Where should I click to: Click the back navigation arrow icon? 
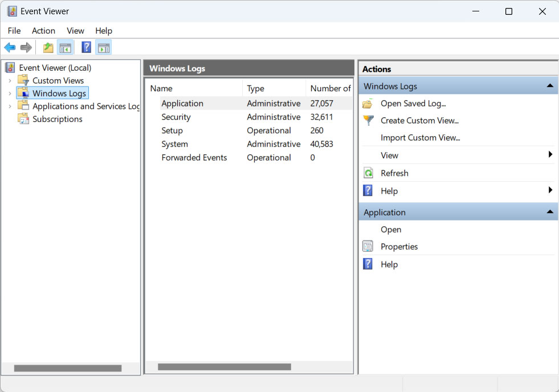pyautogui.click(x=10, y=47)
